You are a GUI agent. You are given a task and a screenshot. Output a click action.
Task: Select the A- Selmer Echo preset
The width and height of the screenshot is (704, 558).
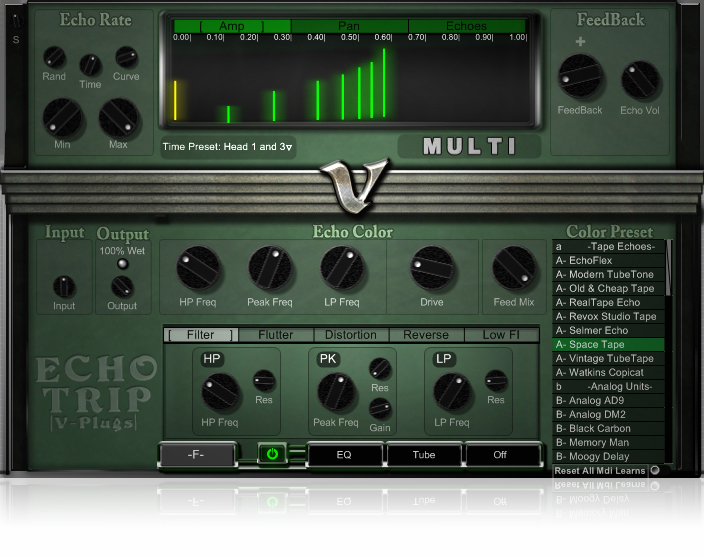click(608, 330)
